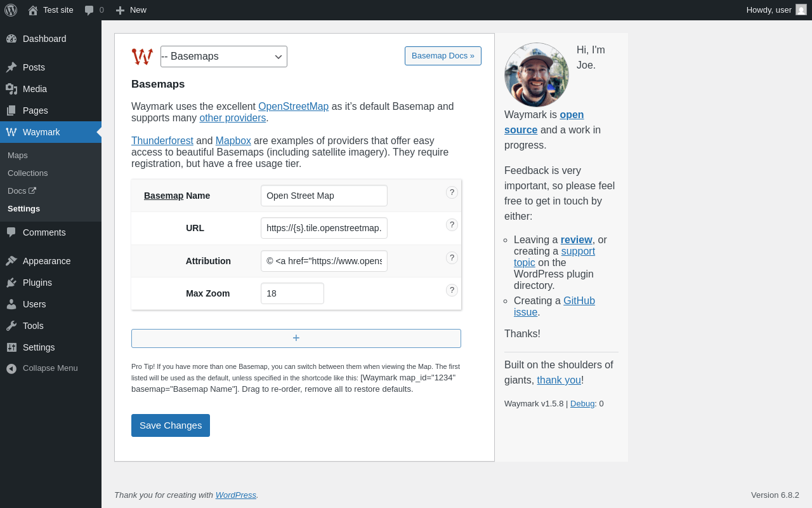
Task: Click the WordPress logo in admin bar
Action: 10,10
